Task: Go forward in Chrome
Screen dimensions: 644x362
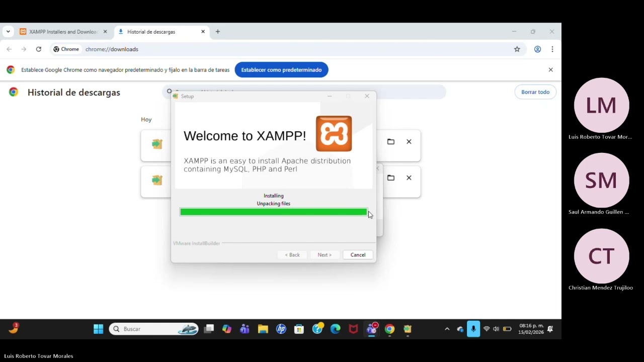Action: click(24, 49)
